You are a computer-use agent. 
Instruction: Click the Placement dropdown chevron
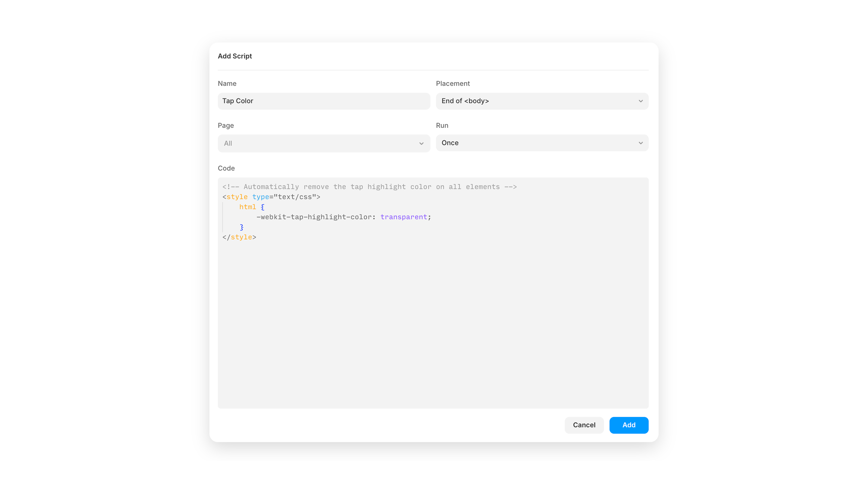(x=640, y=101)
